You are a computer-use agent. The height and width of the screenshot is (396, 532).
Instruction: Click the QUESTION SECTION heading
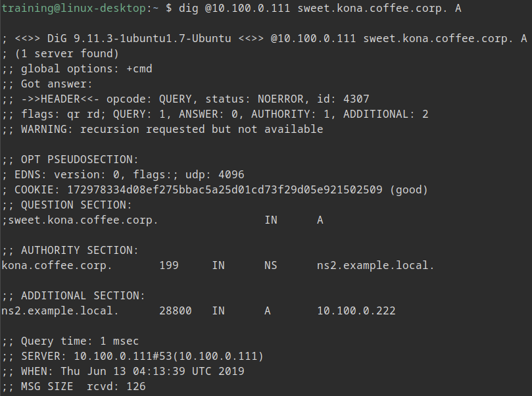click(x=76, y=205)
